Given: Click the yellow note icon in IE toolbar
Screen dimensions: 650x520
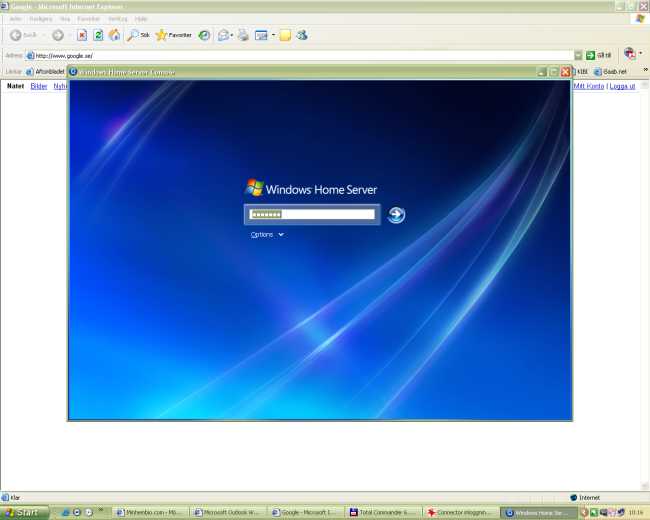Looking at the screenshot, I should 285,36.
